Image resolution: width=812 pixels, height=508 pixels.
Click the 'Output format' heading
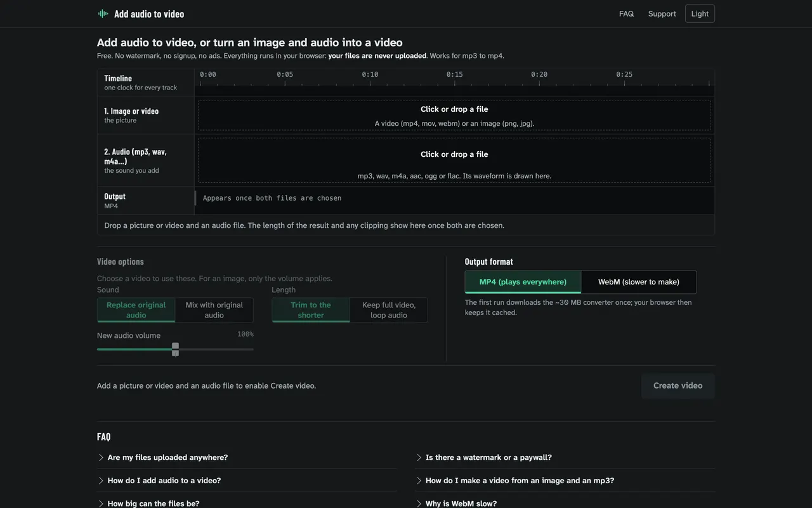tap(488, 262)
